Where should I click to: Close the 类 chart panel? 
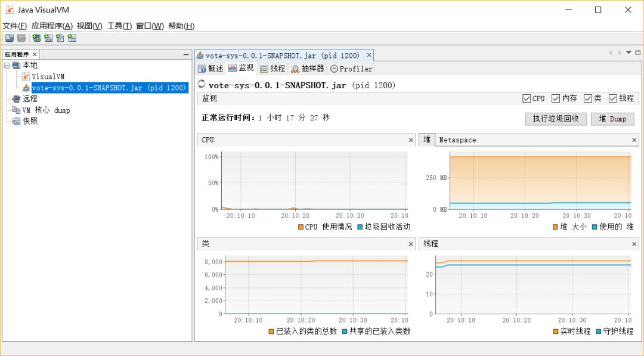[411, 244]
